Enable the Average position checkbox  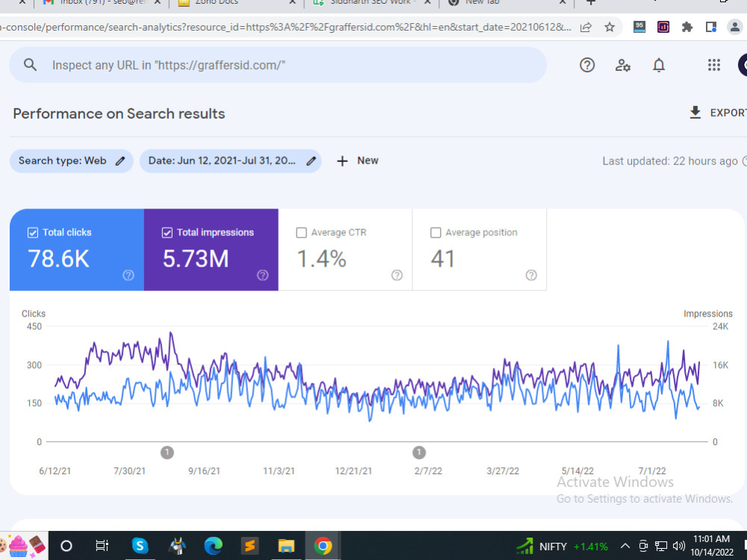[436, 232]
